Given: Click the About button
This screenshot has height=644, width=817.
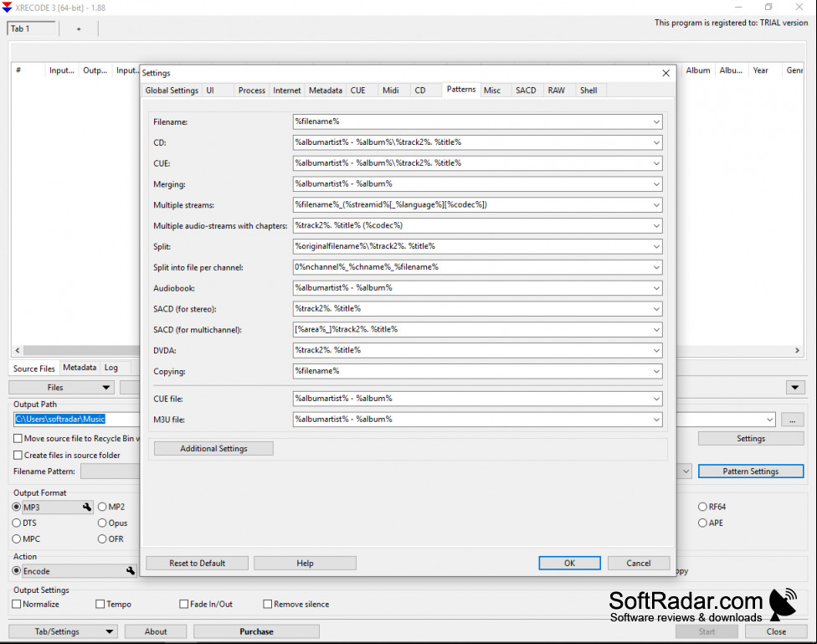Looking at the screenshot, I should tap(156, 631).
